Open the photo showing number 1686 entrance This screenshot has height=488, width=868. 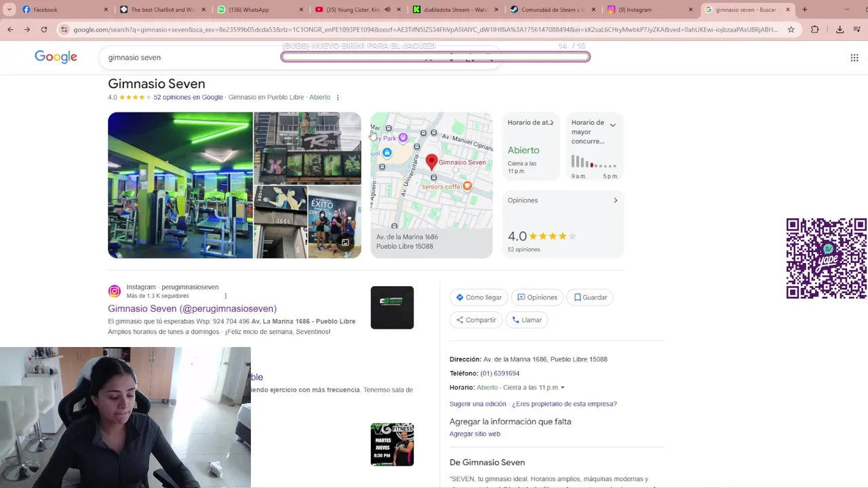(280, 222)
